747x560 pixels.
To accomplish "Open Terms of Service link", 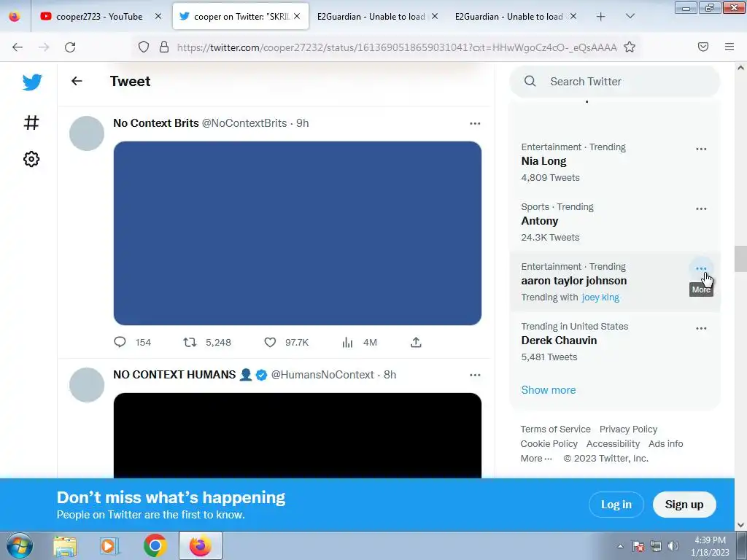I will click(555, 429).
